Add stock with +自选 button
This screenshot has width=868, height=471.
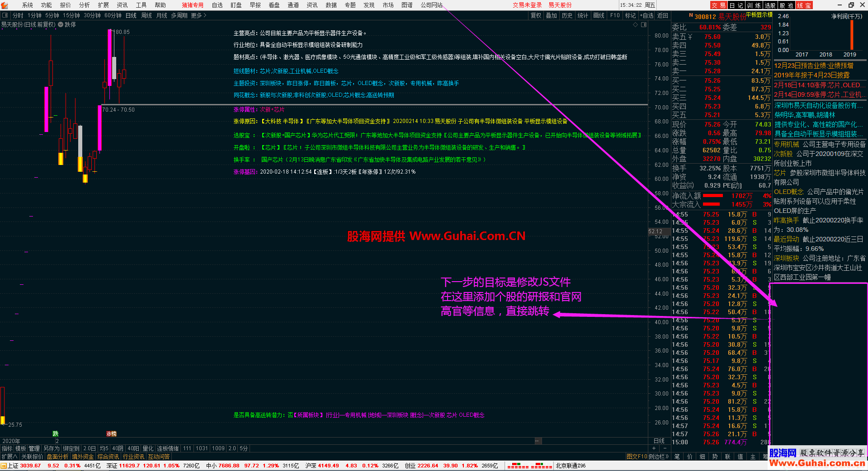646,15
